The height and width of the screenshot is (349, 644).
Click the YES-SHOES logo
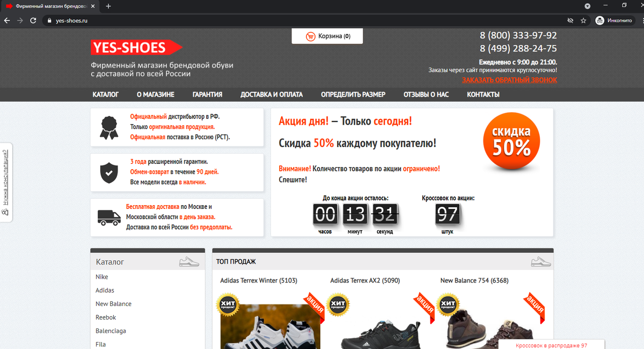(x=137, y=47)
